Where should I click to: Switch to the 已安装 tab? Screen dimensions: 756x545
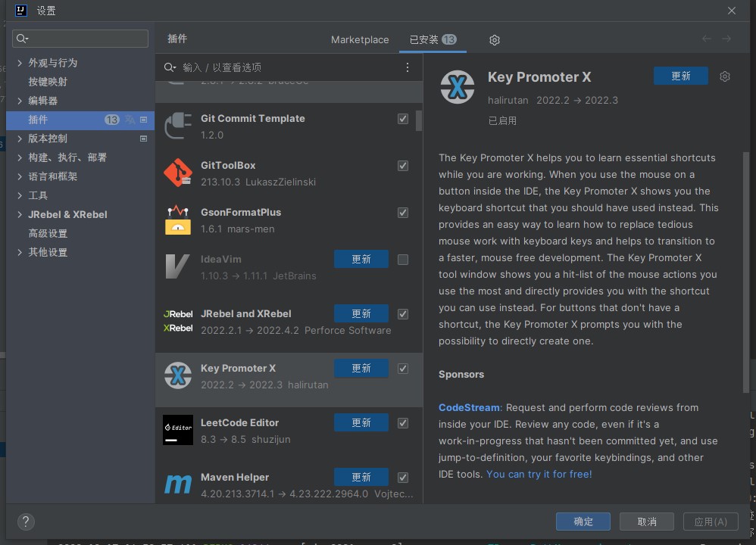(x=433, y=39)
